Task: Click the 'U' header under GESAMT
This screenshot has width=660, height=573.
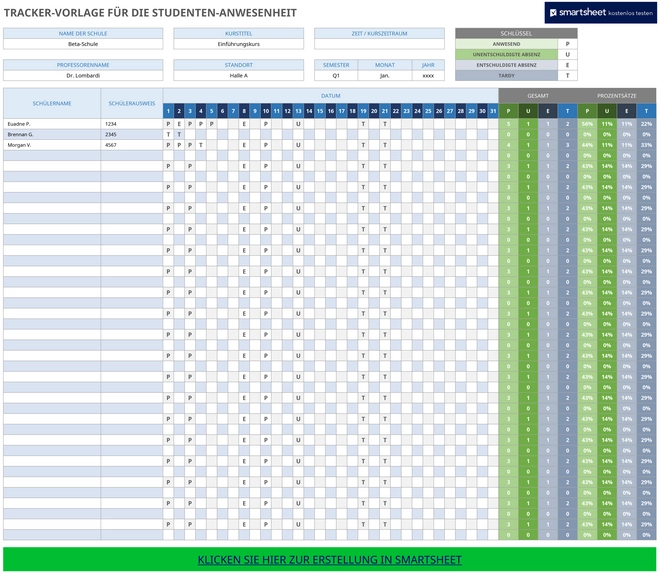Action: [528, 111]
